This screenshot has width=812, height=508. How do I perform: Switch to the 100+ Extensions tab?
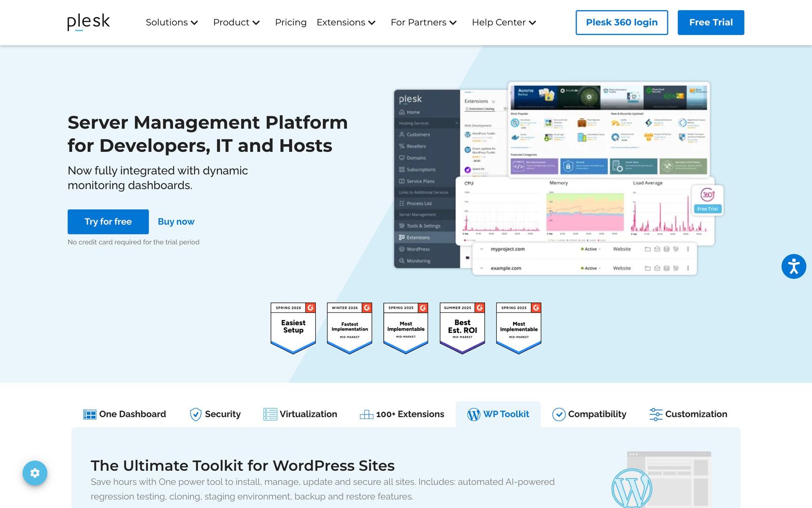click(402, 415)
